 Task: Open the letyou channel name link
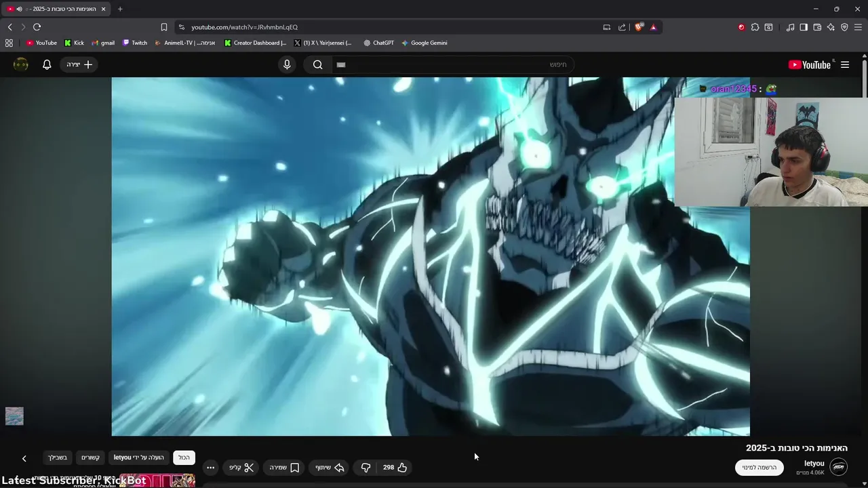[x=814, y=464]
